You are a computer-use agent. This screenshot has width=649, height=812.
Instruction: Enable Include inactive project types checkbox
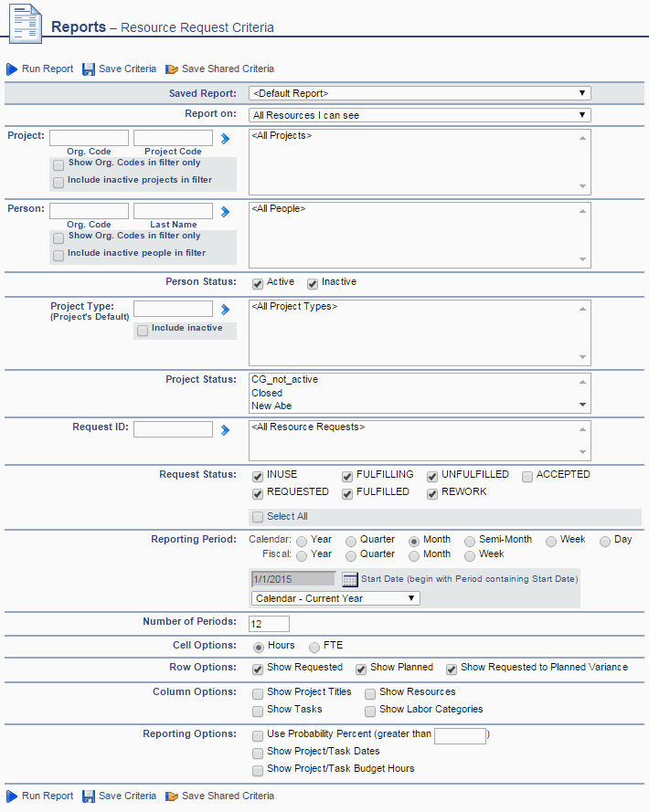point(143,331)
